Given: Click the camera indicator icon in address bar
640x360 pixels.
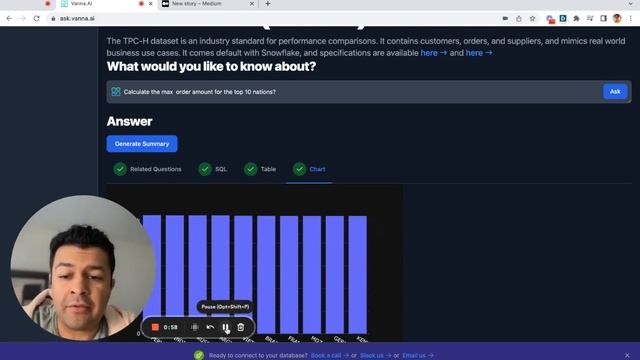Looking at the screenshot, I should 505,18.
